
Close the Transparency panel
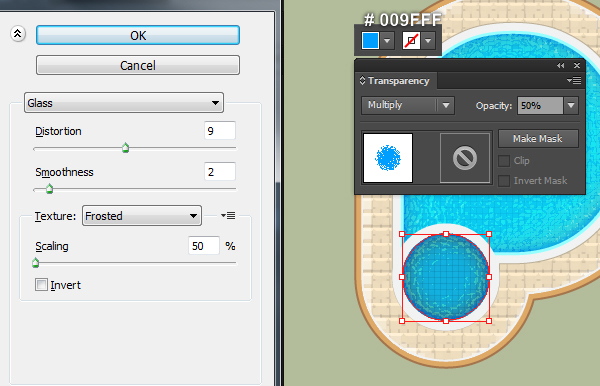pyautogui.click(x=577, y=66)
